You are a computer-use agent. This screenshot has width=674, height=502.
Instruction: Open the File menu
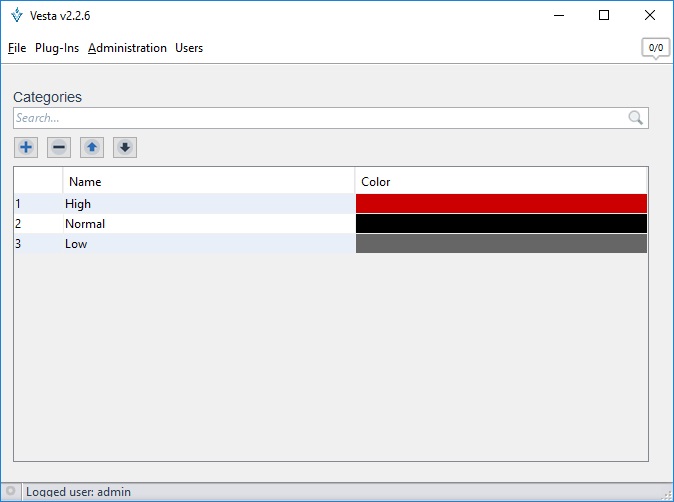tap(16, 48)
